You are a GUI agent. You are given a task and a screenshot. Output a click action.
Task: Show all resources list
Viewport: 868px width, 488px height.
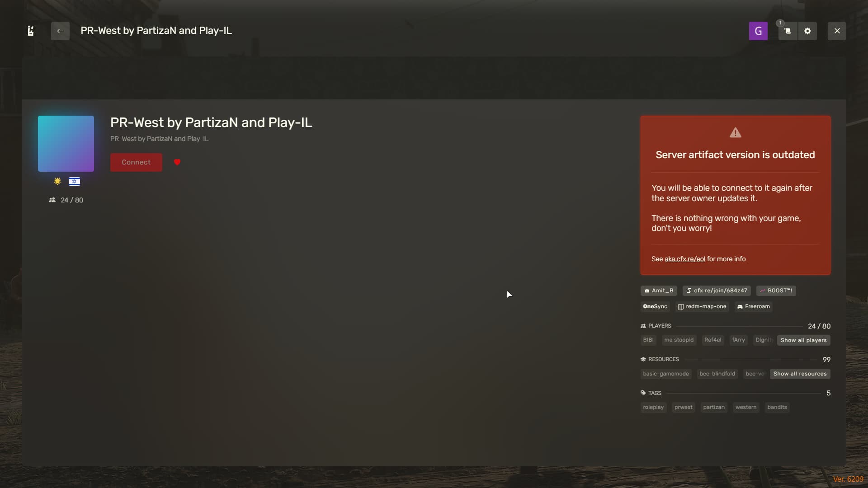click(x=800, y=374)
